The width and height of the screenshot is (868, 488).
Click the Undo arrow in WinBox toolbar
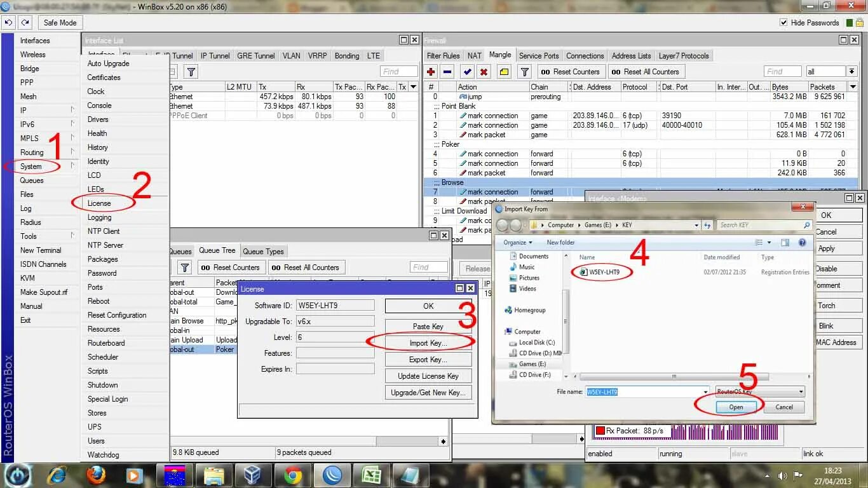point(9,22)
